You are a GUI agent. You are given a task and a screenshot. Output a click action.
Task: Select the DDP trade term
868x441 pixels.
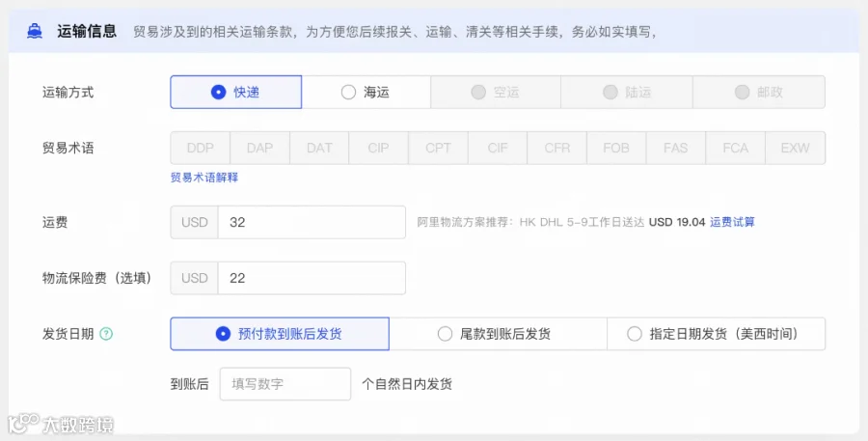click(201, 148)
